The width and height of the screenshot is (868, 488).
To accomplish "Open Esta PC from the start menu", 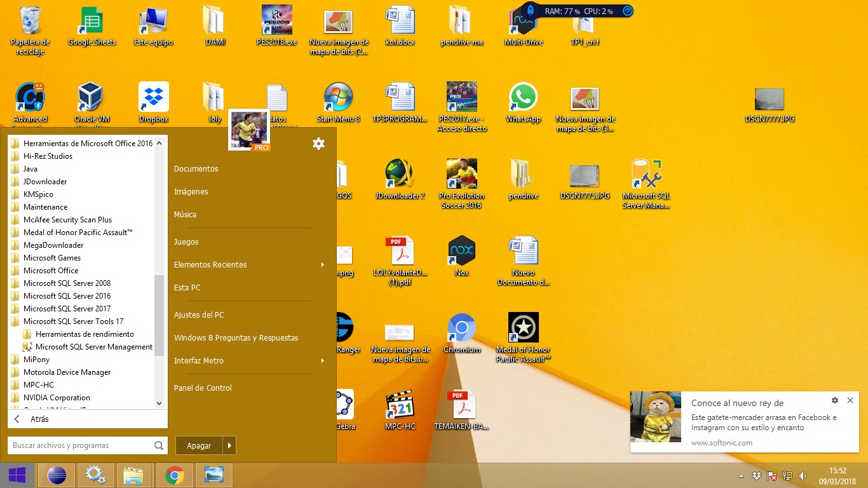I will [187, 288].
